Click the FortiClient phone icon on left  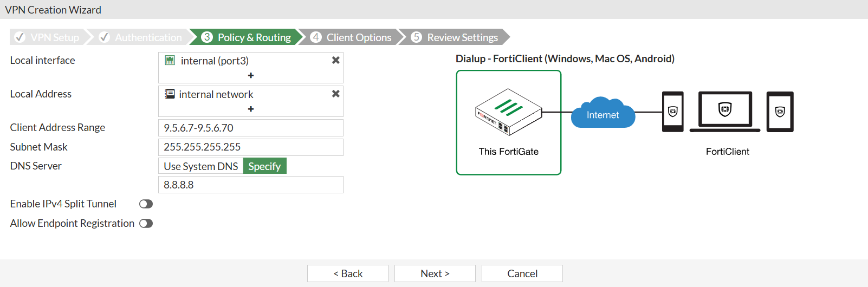tap(673, 112)
